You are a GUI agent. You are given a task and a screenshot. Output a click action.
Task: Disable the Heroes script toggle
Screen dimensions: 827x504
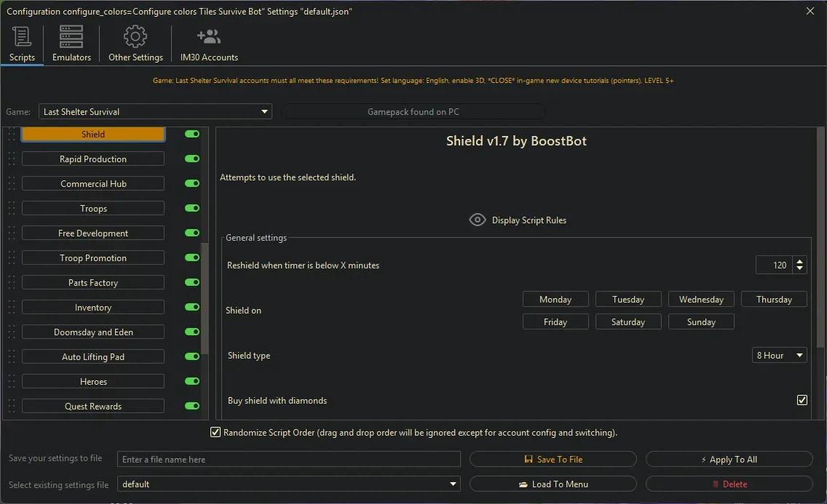(192, 381)
